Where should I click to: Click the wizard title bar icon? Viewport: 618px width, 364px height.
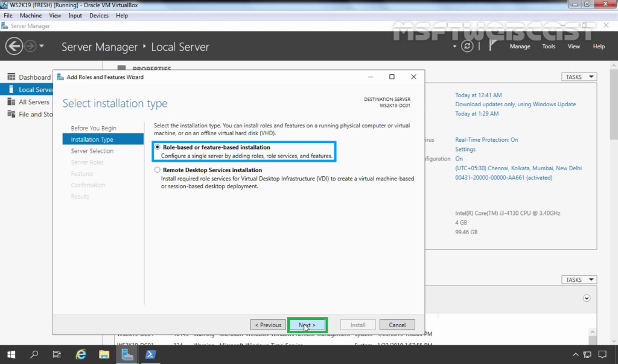pos(60,77)
